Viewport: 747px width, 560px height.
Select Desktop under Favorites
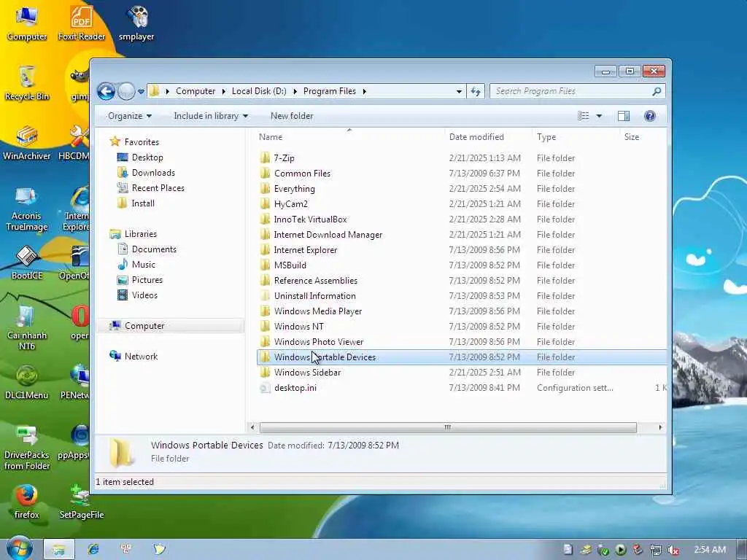pos(147,157)
